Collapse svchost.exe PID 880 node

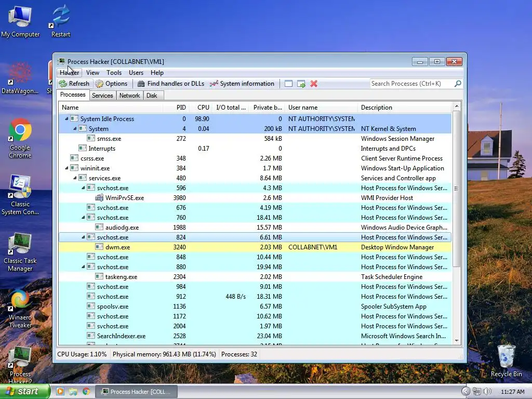pos(83,267)
